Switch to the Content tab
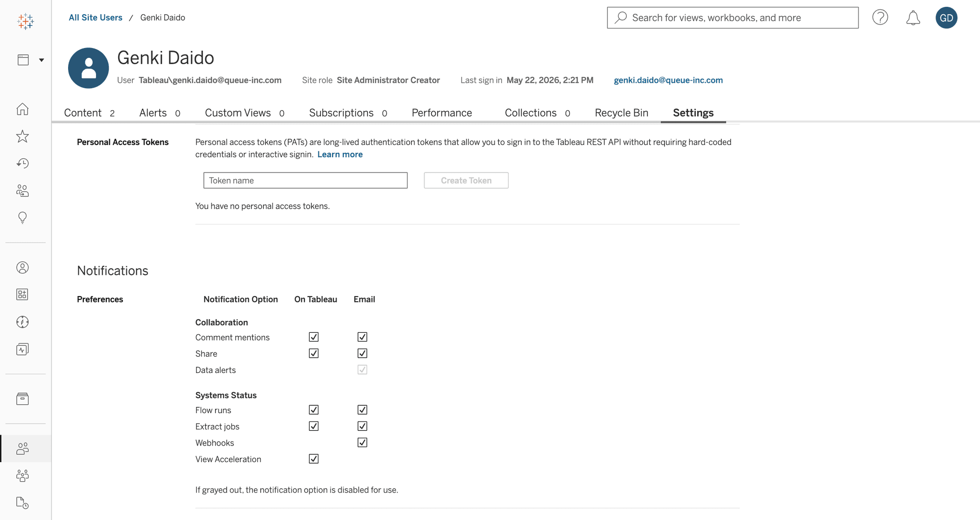 click(x=89, y=113)
